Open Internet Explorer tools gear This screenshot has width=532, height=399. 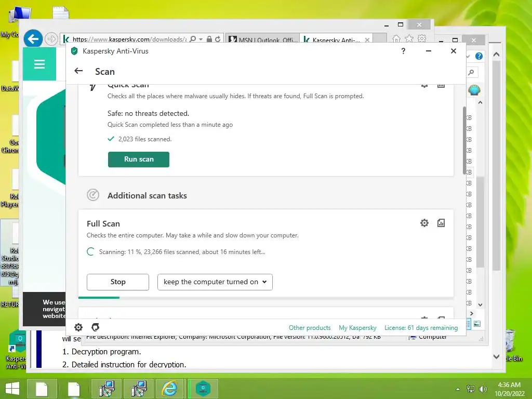pos(422,38)
